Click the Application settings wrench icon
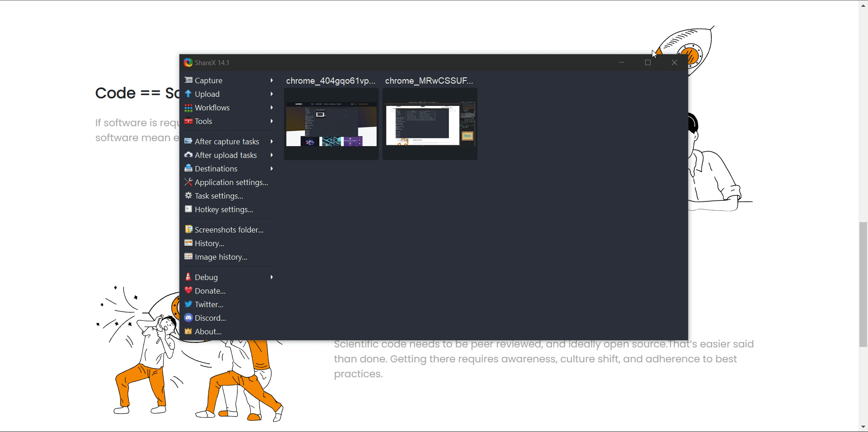Viewport: 868px width, 432px height. pos(189,182)
